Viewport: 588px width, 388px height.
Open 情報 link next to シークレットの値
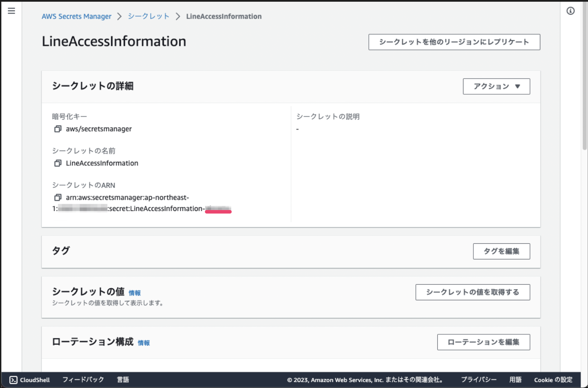135,293
